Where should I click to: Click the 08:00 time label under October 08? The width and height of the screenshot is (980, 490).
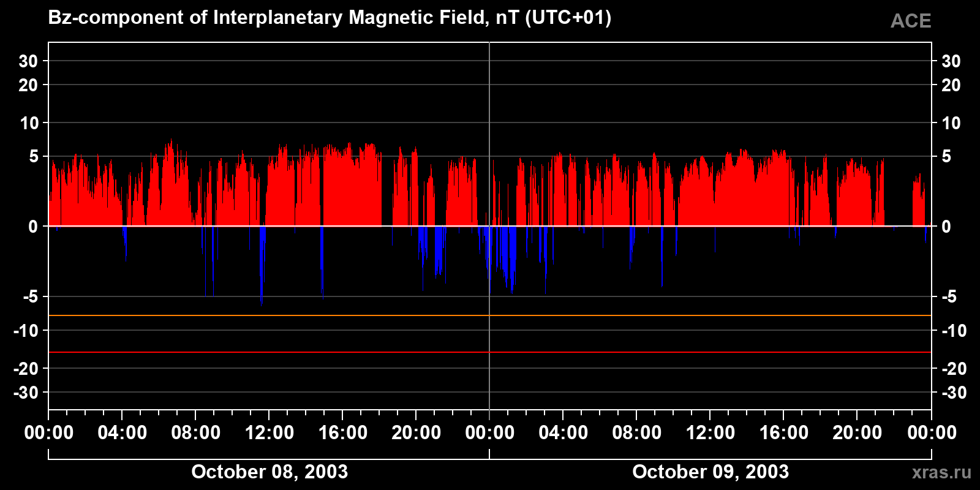[x=196, y=433]
